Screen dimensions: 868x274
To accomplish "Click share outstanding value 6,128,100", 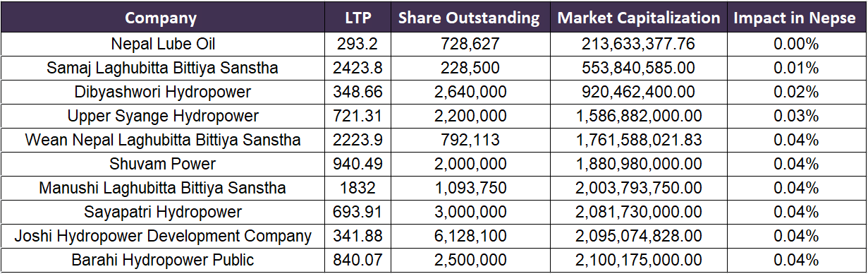I will pos(469,237).
